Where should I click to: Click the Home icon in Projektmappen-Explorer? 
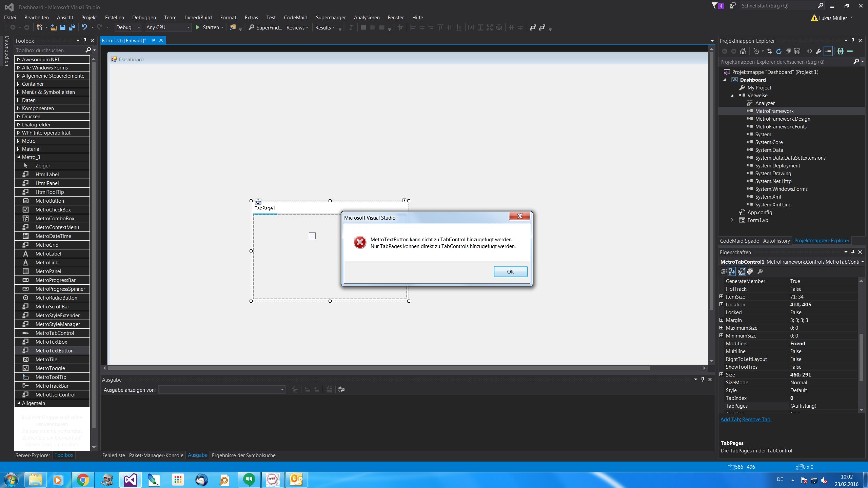pyautogui.click(x=743, y=51)
